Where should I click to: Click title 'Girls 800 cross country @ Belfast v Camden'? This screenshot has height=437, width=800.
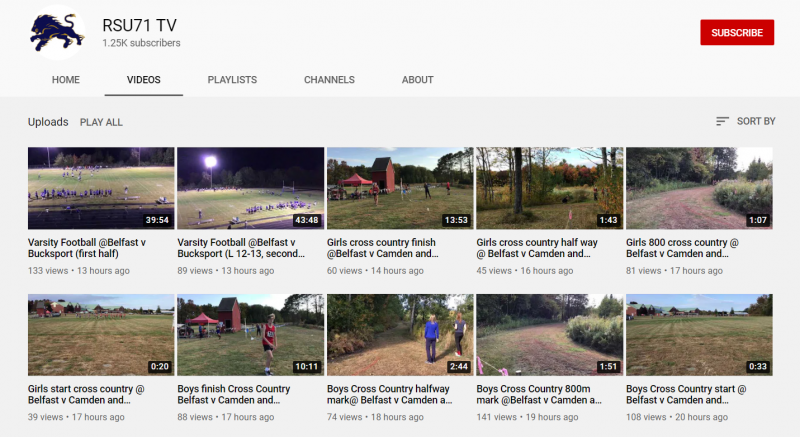[682, 248]
